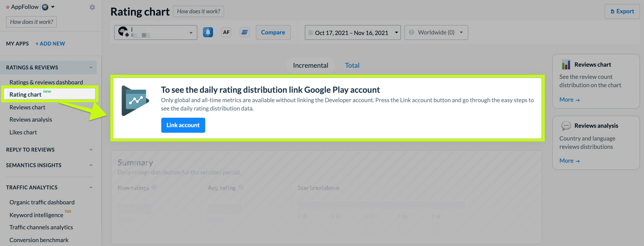This screenshot has width=644, height=246.
Task: Click the MY APPS heading
Action: tap(17, 44)
